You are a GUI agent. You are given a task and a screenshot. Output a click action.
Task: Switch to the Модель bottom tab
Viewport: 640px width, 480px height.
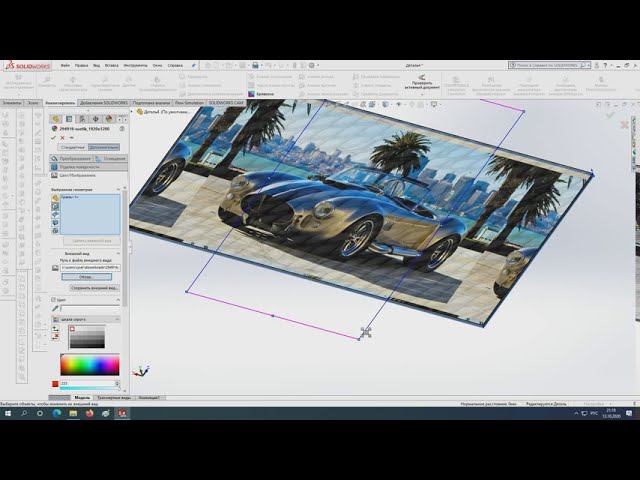click(82, 397)
